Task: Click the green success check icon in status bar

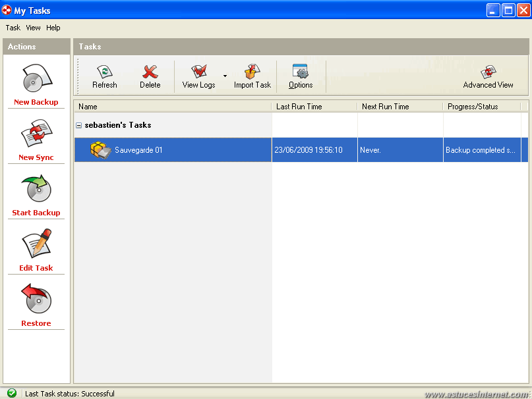Action: pyautogui.click(x=12, y=393)
